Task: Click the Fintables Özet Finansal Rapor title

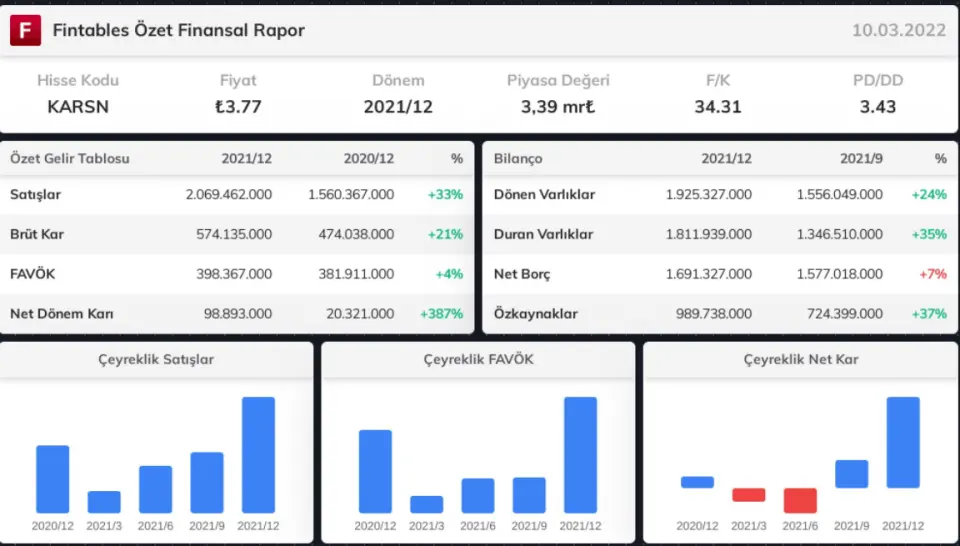Action: 178,30
